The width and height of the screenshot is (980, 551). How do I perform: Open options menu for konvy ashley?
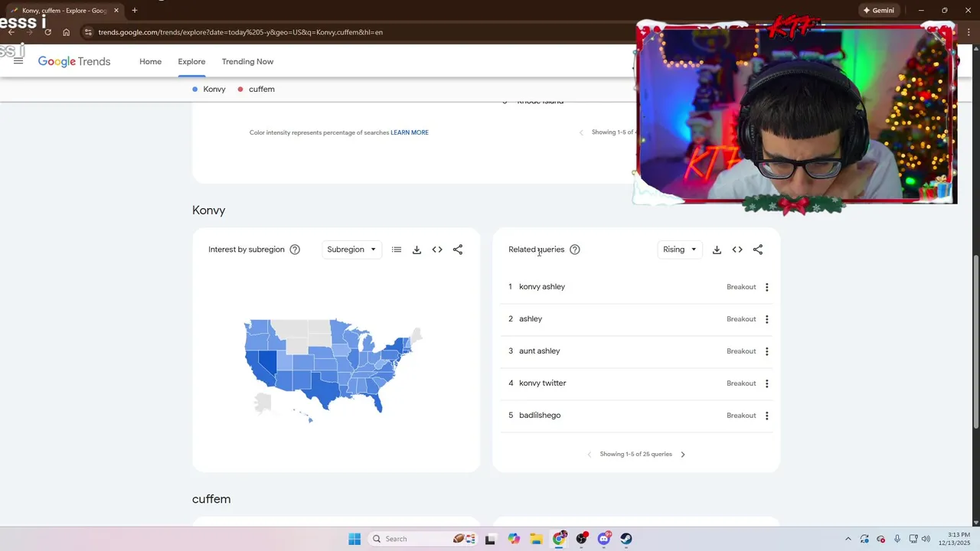[766, 287]
